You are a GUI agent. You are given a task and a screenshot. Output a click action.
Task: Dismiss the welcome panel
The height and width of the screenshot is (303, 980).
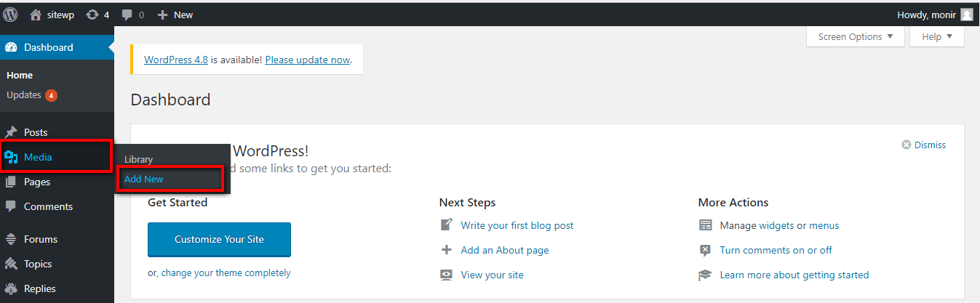pyautogui.click(x=924, y=145)
